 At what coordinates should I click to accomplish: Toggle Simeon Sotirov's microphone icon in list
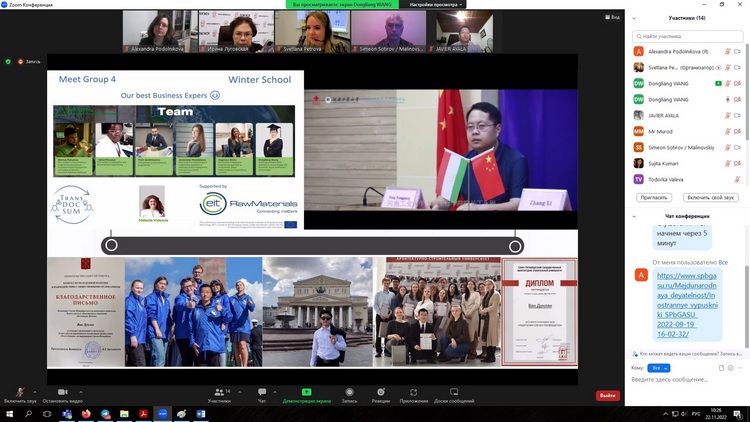[x=728, y=147]
